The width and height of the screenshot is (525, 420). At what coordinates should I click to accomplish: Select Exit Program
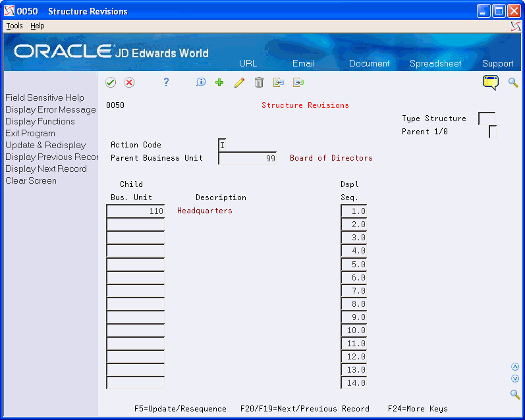tap(30, 133)
